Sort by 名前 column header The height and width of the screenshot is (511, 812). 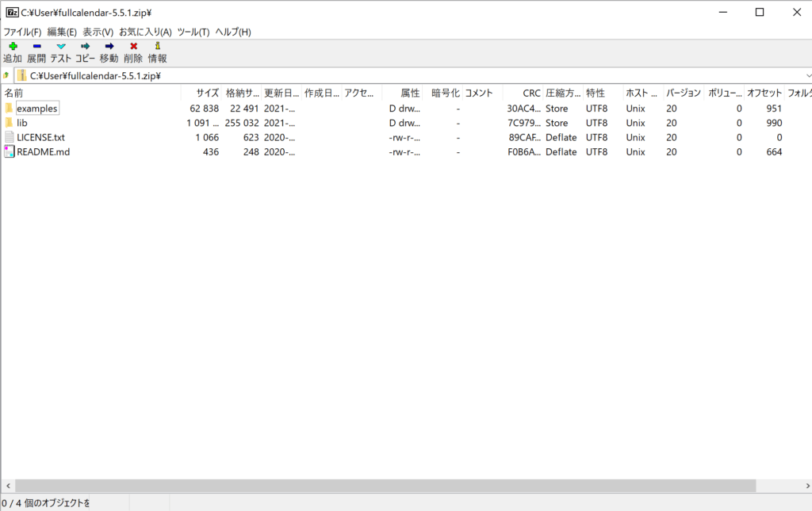click(x=90, y=93)
